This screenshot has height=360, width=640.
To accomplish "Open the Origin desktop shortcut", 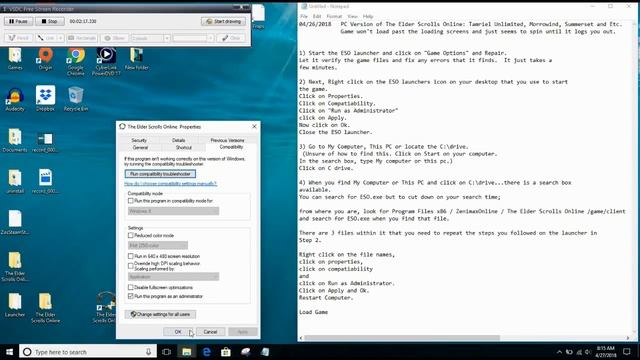I will [45, 59].
